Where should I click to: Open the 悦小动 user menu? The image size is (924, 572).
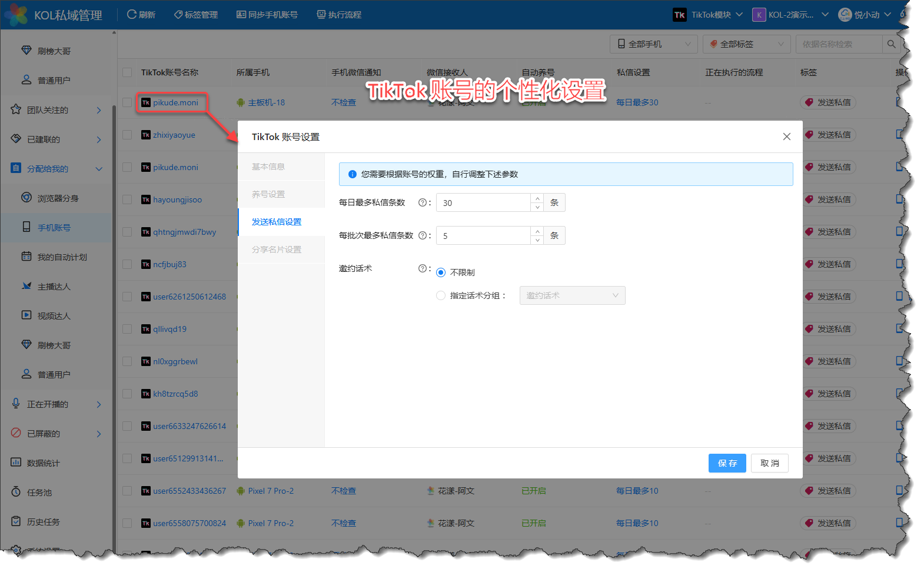click(865, 15)
